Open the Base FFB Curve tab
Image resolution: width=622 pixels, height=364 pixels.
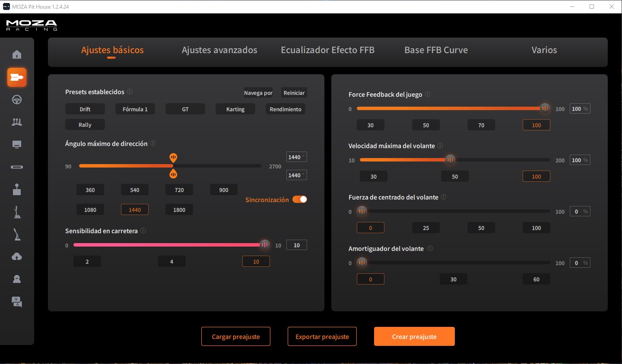[436, 50]
